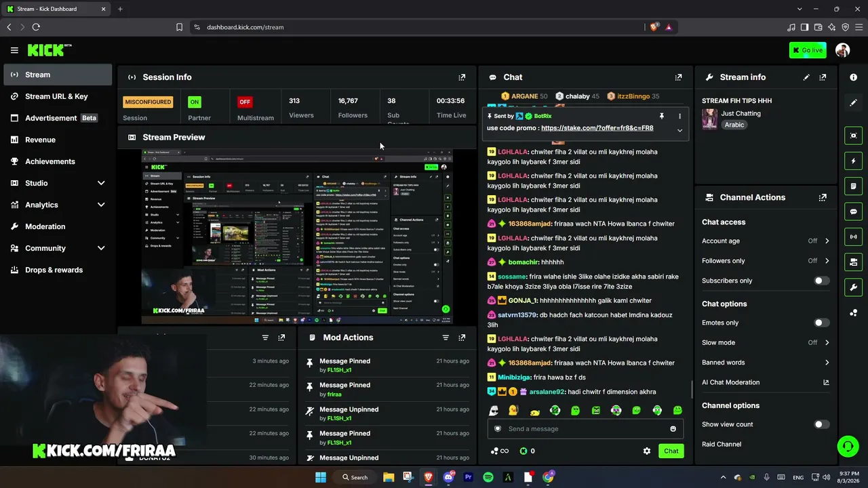Click the info icon in right rail

click(853, 77)
